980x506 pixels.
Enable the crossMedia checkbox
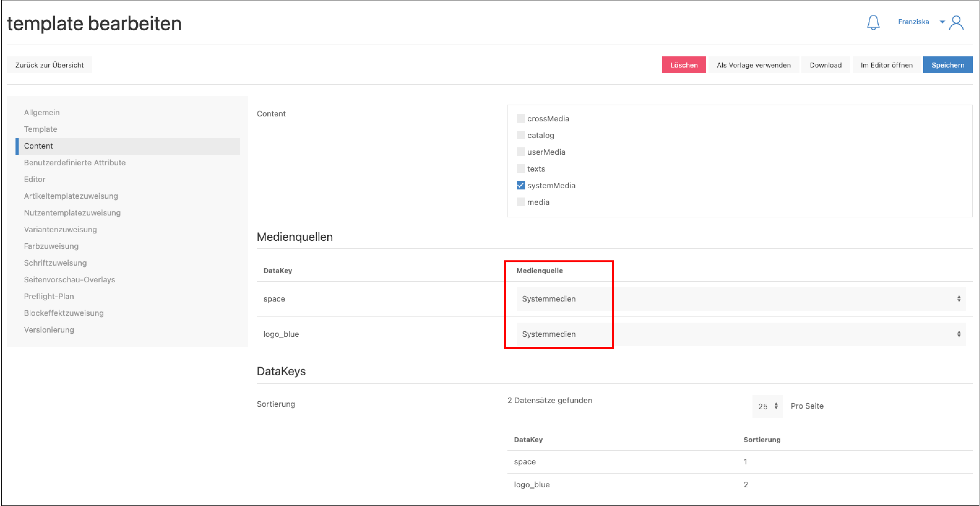[520, 118]
